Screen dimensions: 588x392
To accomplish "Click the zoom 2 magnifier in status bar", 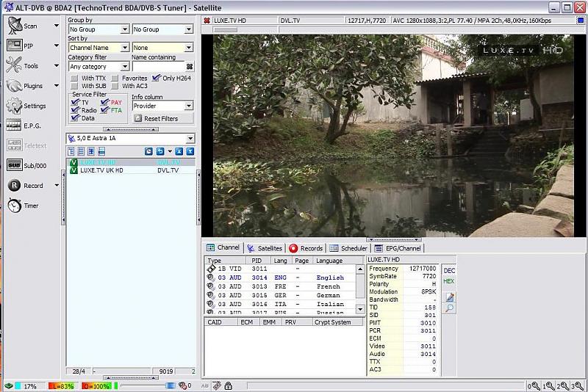I will (x=563, y=385).
